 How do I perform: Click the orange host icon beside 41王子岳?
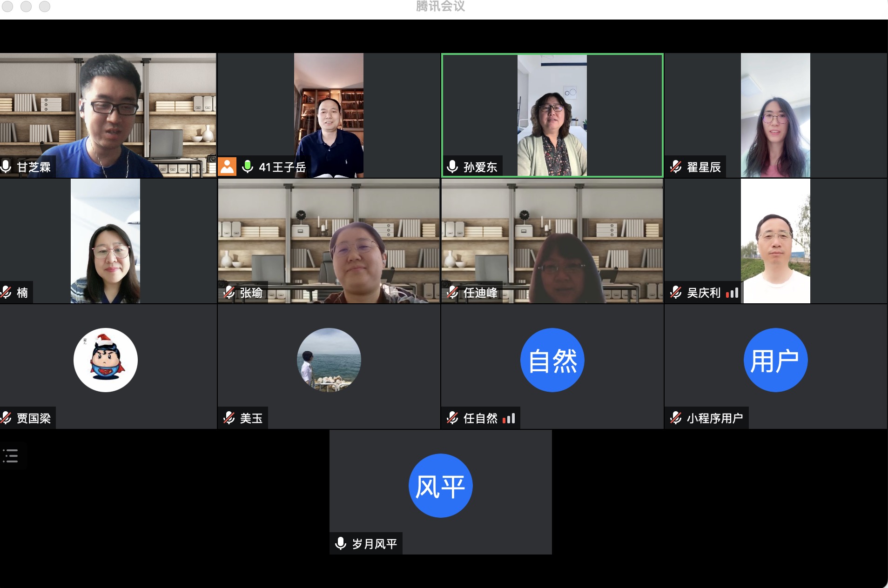(x=227, y=167)
